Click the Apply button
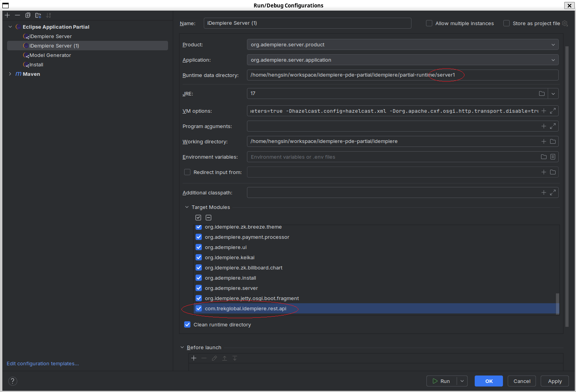 554,381
